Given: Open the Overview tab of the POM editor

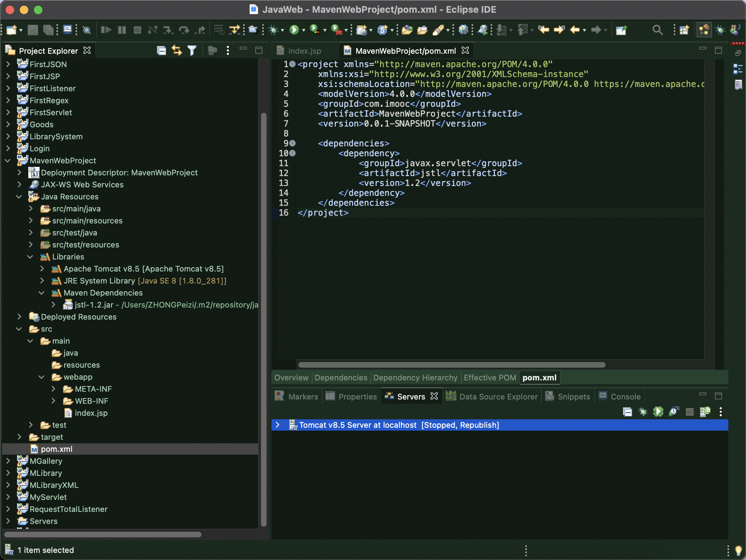Looking at the screenshot, I should [291, 378].
